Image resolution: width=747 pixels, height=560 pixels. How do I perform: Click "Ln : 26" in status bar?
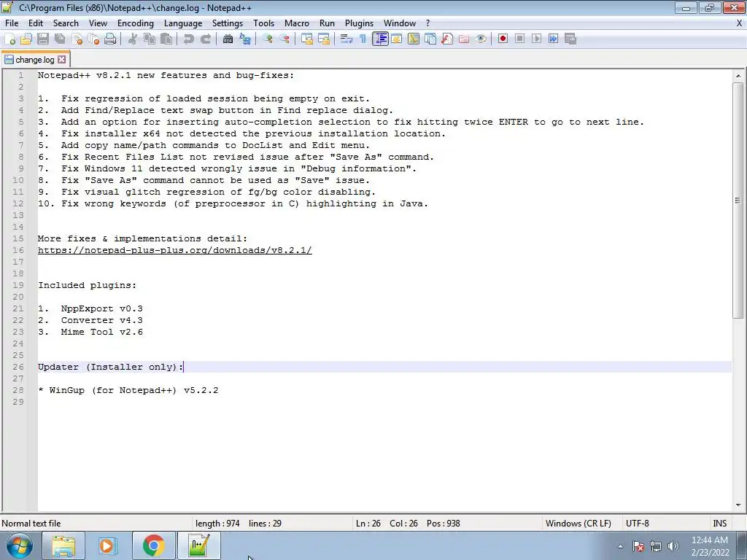pos(368,524)
